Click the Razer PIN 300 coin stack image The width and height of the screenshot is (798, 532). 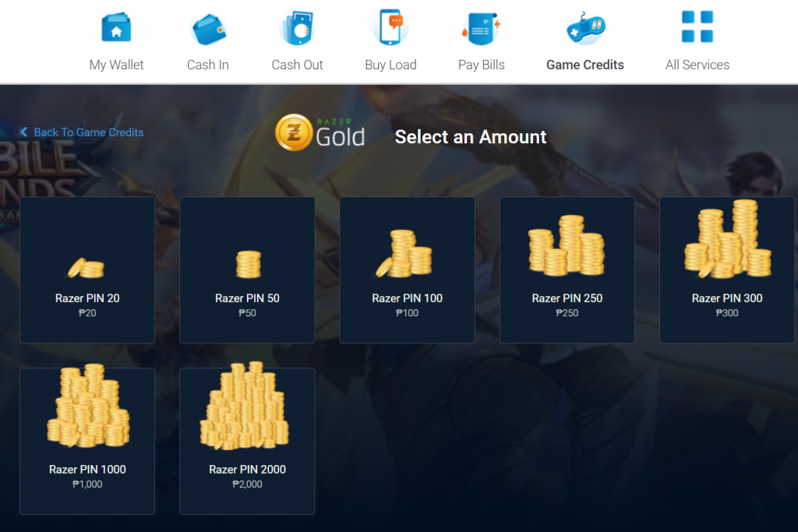pyautogui.click(x=727, y=238)
